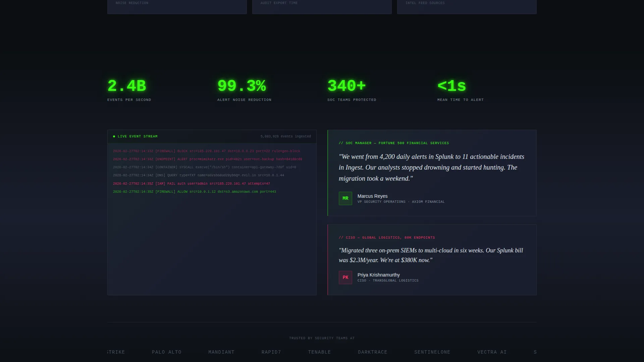Click the 'EVENTS PER SECOND' label
644x362 pixels.
tap(129, 100)
